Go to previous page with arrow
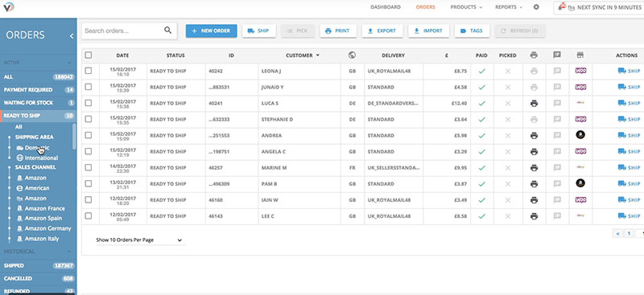 click(617, 233)
